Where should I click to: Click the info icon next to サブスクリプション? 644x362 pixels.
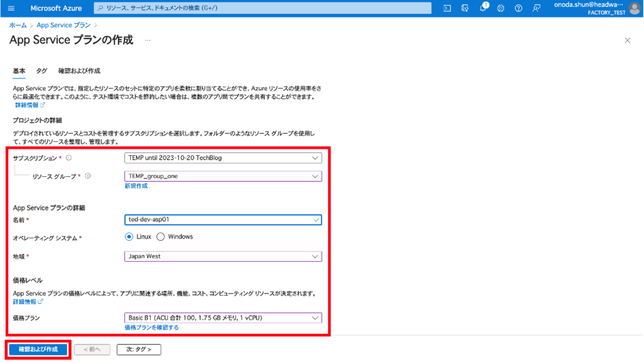pyautogui.click(x=69, y=158)
